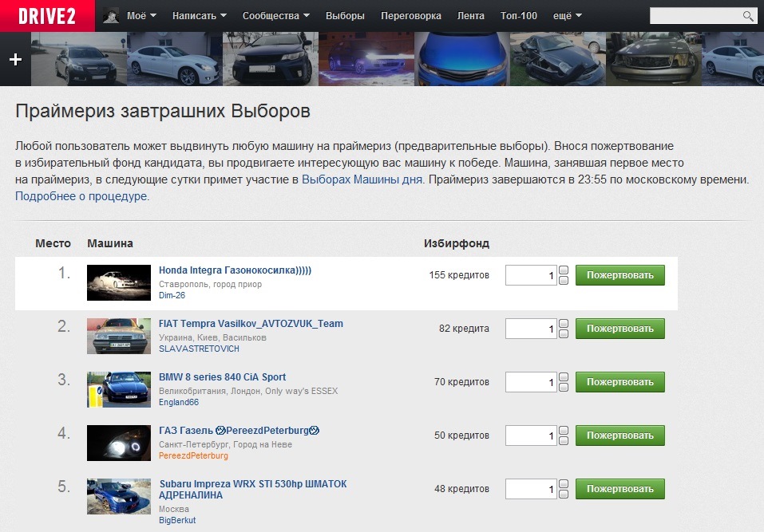The image size is (764, 532).
Task: Donate to Subaru Impreza with Пожертвовать
Action: click(620, 489)
